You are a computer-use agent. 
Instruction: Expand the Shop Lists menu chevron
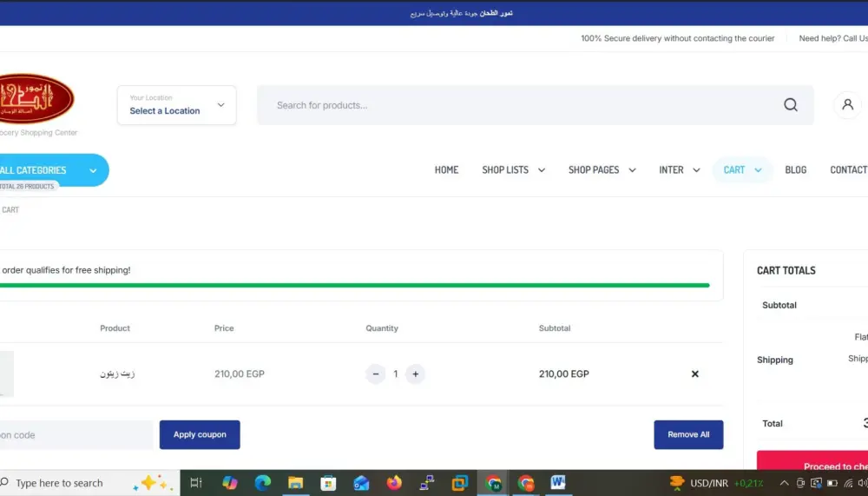[x=542, y=170]
